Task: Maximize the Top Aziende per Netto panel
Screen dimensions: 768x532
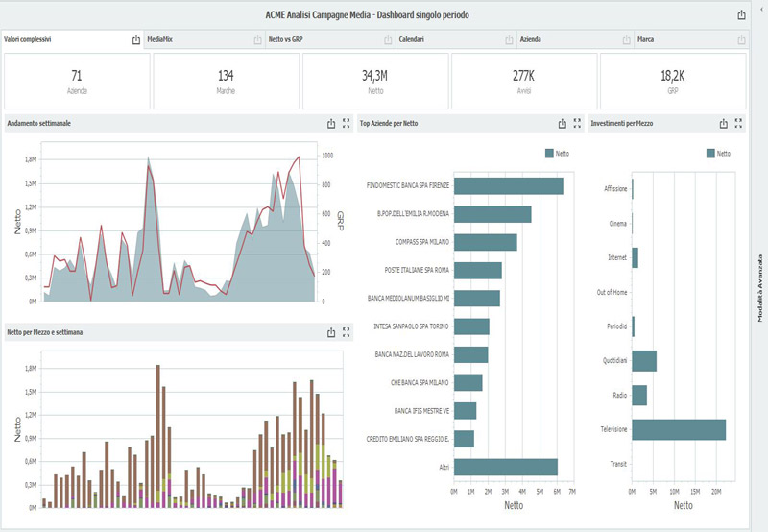Action: point(578,124)
